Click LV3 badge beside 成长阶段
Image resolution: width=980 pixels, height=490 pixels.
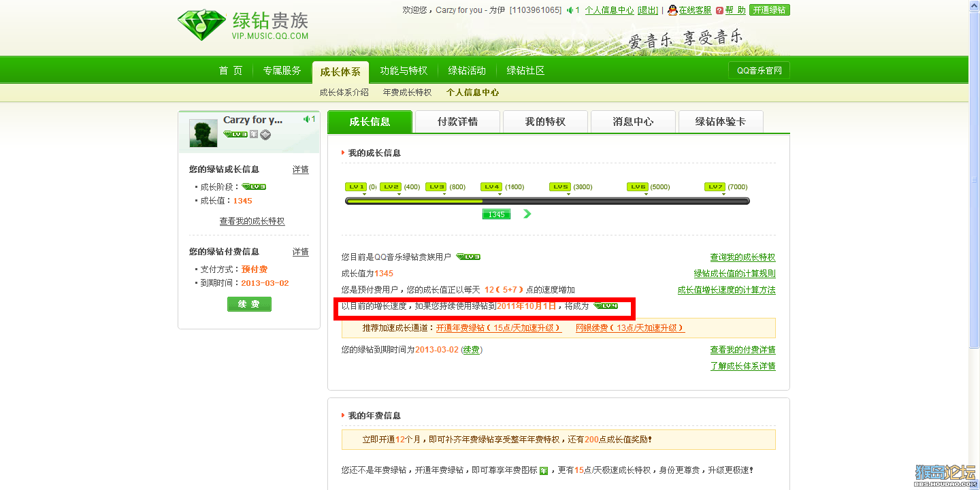pyautogui.click(x=254, y=186)
